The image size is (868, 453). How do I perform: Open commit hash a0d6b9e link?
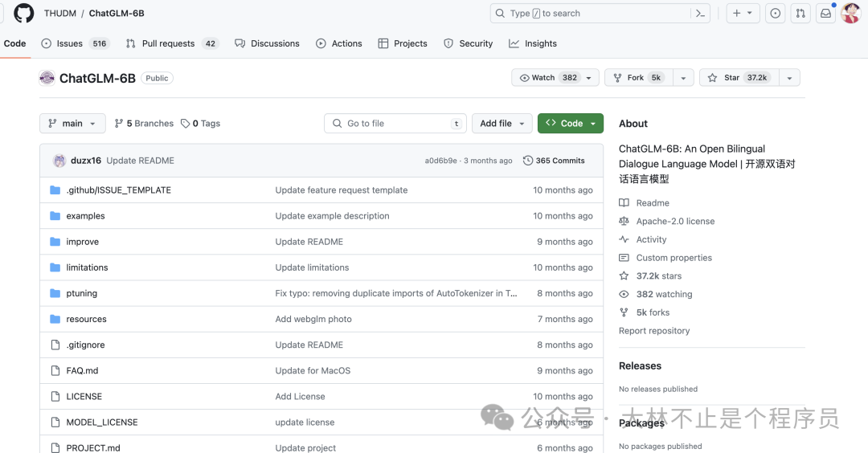[440, 161]
